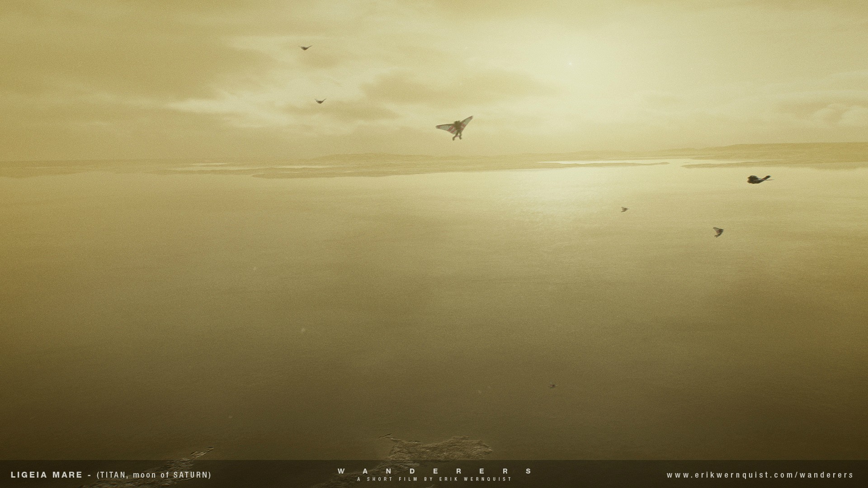868x488 pixels.
Task: Click the faint sun dot in hazy sky
Action: 570,64
